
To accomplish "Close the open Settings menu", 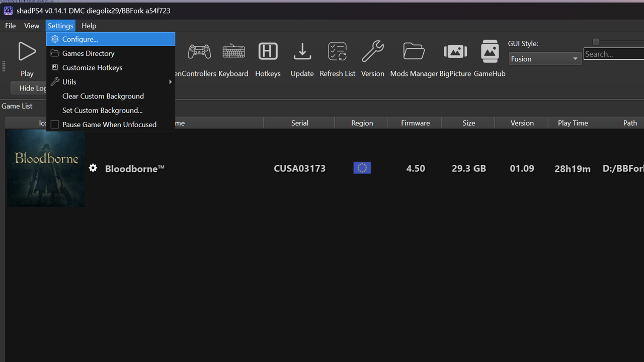I will [x=60, y=26].
